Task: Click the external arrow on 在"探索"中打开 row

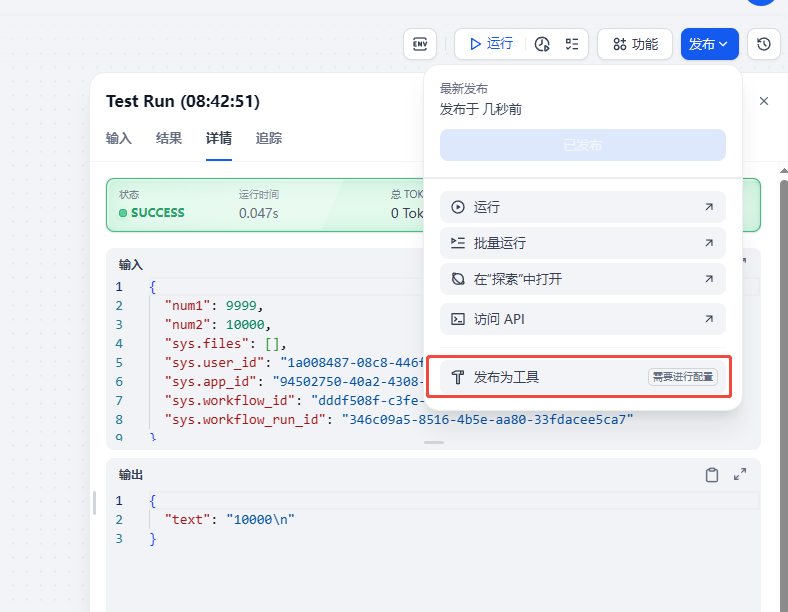Action: coord(709,279)
